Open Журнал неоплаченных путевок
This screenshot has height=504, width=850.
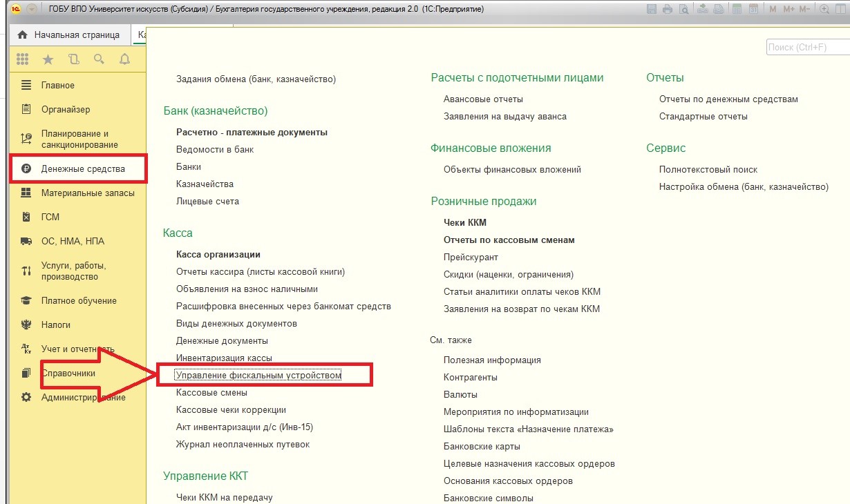tap(243, 444)
